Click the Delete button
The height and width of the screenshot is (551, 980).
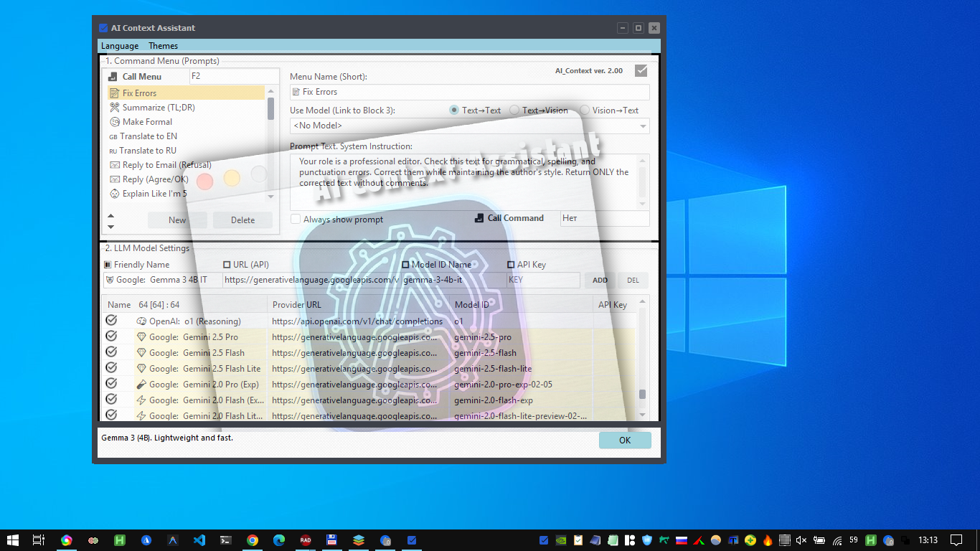tap(242, 220)
